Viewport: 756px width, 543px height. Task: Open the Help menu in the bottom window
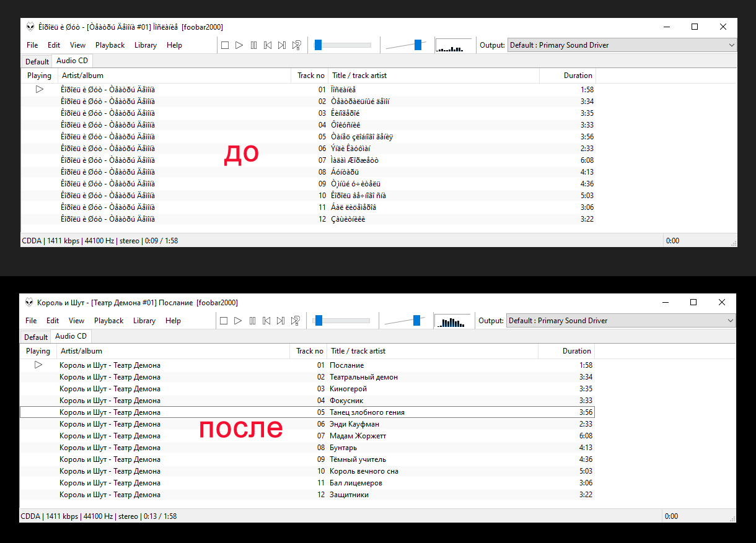(173, 321)
